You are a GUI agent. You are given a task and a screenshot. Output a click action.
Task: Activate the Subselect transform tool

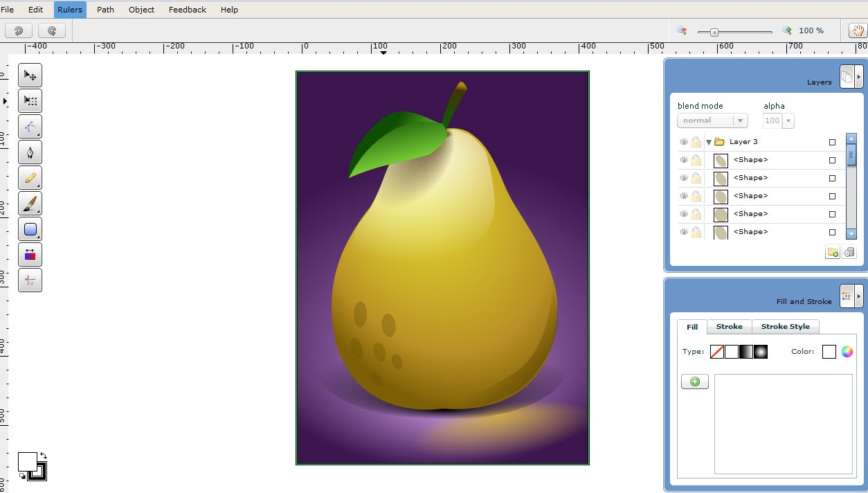[x=30, y=100]
